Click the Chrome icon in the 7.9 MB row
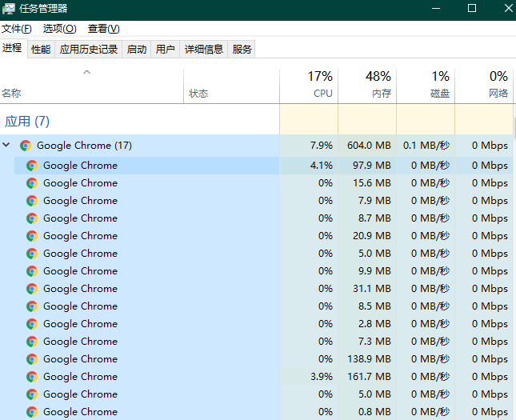 pyautogui.click(x=32, y=201)
